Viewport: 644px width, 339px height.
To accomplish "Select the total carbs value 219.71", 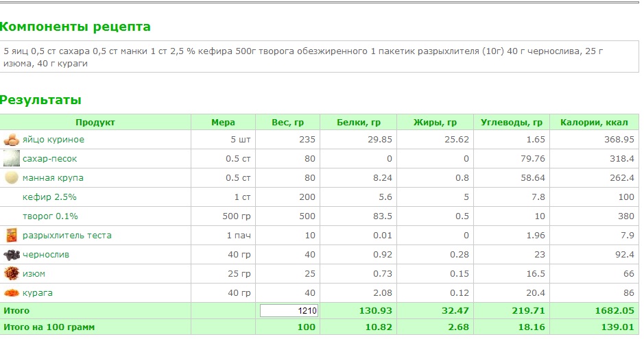I will [x=528, y=311].
